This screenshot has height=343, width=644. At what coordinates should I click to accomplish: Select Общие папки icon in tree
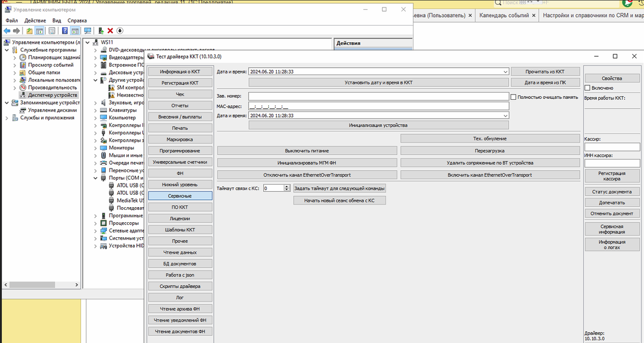click(x=23, y=72)
